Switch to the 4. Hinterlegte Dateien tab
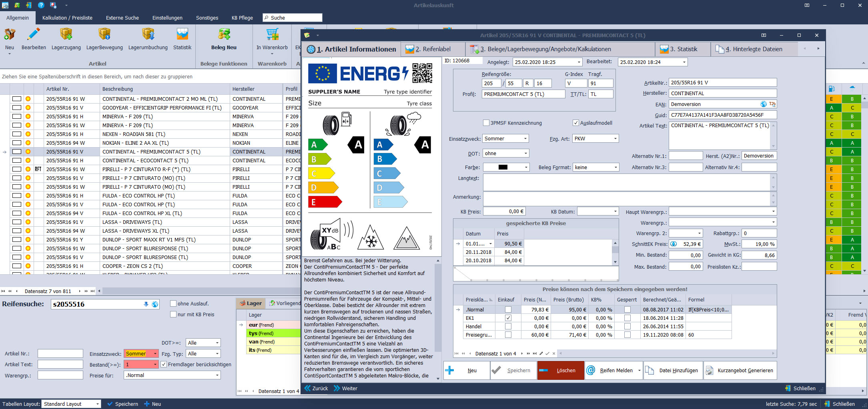This screenshot has width=868, height=409. click(754, 49)
